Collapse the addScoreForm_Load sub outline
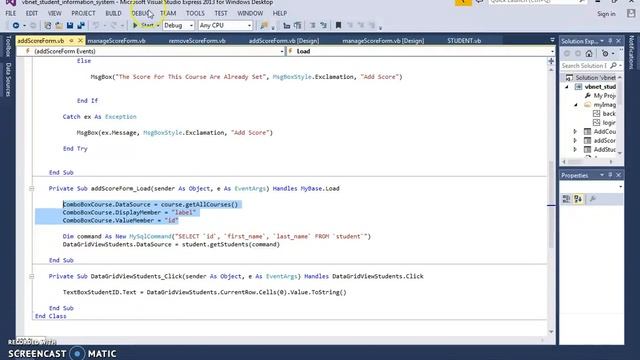Screen dimensions: 640x360 [31, 189]
